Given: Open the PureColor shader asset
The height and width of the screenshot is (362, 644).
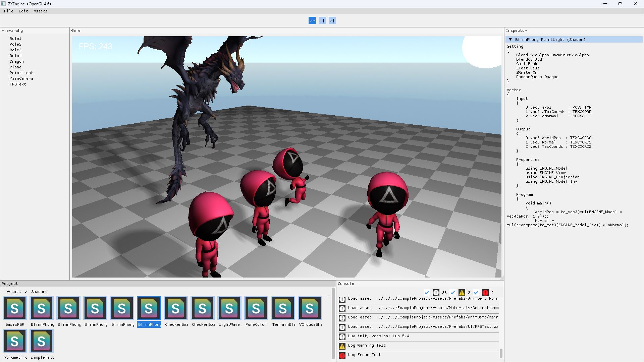Looking at the screenshot, I should click(x=256, y=308).
